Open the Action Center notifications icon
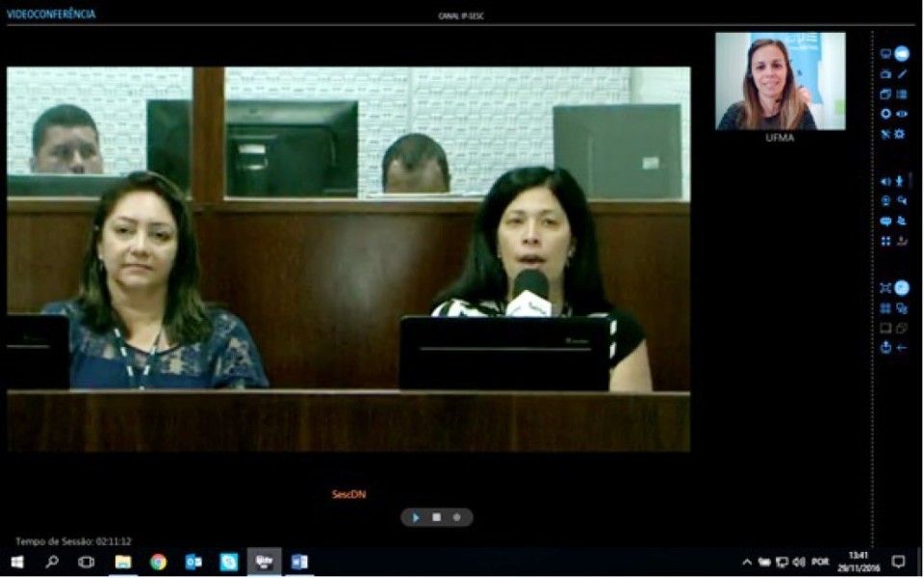Image resolution: width=924 pixels, height=578 pixels. click(x=898, y=562)
